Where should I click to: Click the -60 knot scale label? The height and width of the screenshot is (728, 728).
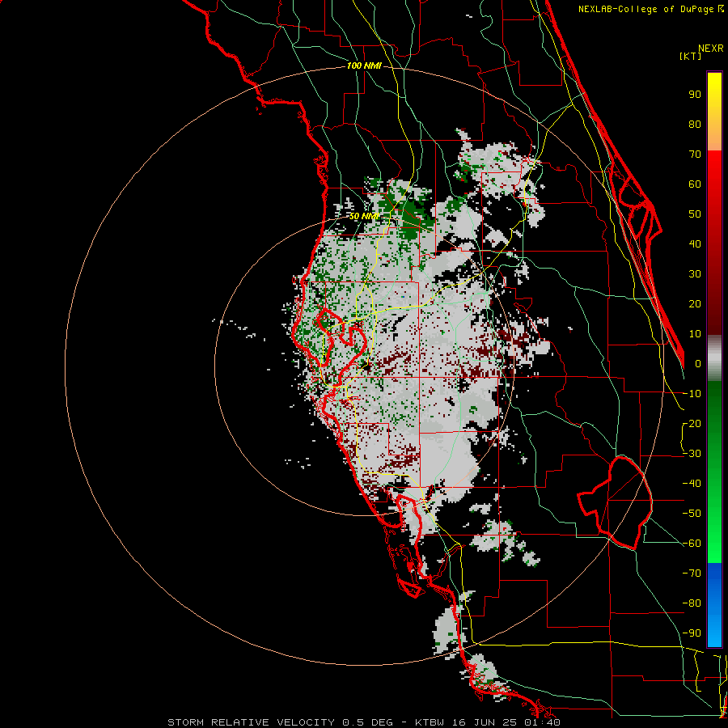pyautogui.click(x=692, y=544)
